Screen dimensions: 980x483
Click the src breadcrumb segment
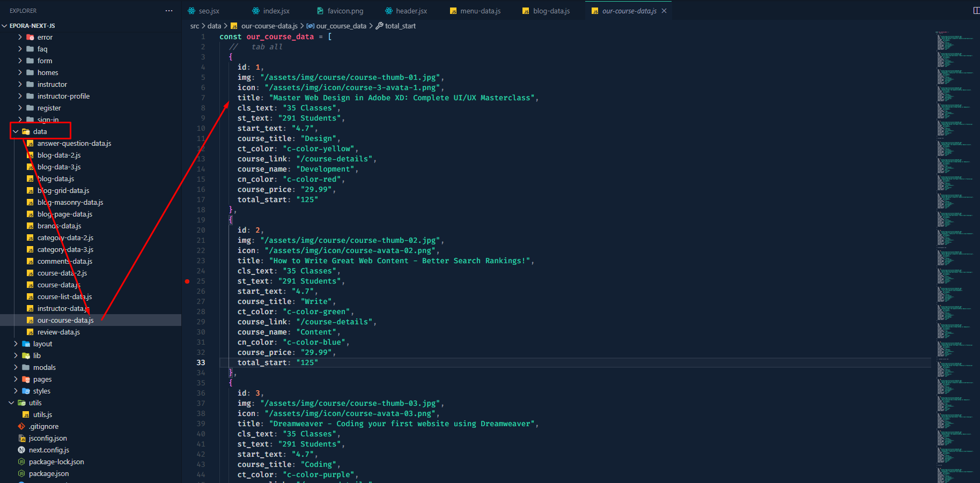pos(194,26)
